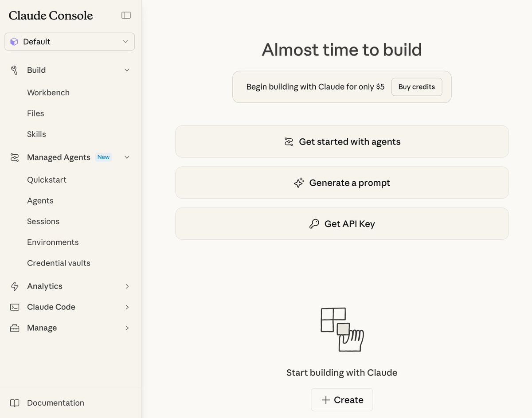This screenshot has height=418, width=532.
Task: Click the Get API Key card
Action: click(342, 224)
